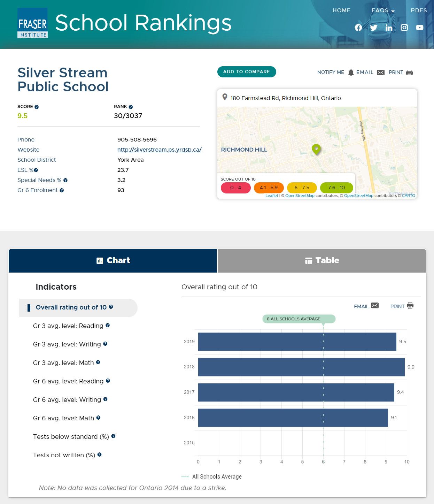Screen dimensions: 434x504
Task: Click the Add to Compare button
Action: 247,72
